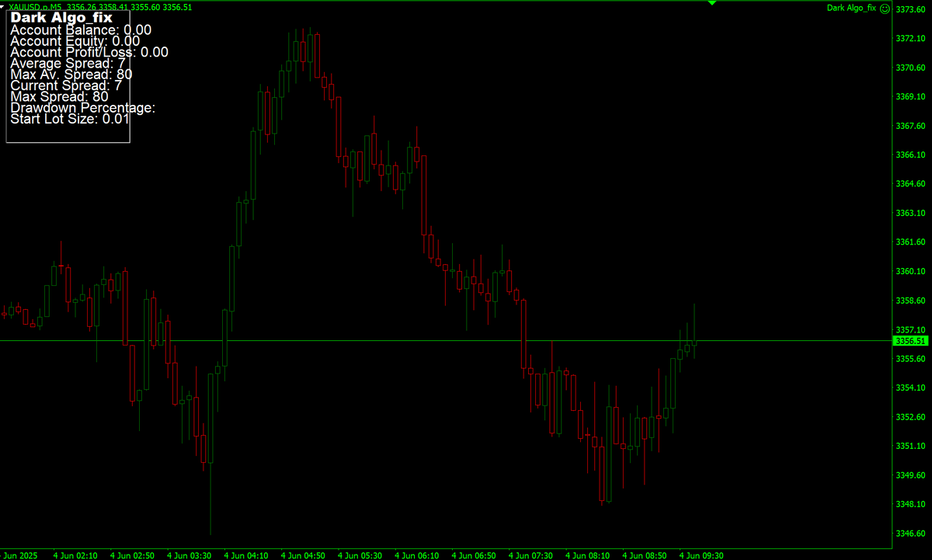Click the 3367.60 price axis label
Image resolution: width=932 pixels, height=560 pixels.
(x=910, y=126)
